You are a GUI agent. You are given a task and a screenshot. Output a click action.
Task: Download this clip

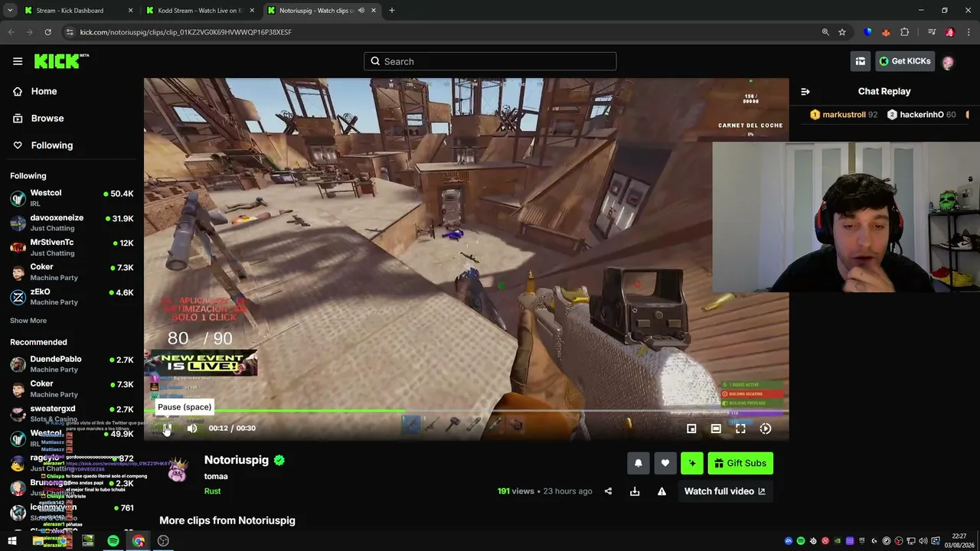tap(635, 491)
